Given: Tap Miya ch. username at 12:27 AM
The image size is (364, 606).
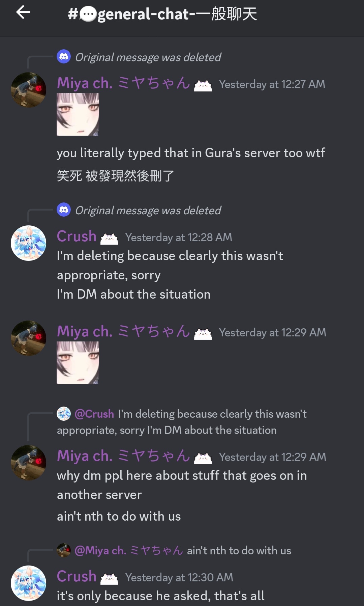Looking at the screenshot, I should (124, 83).
